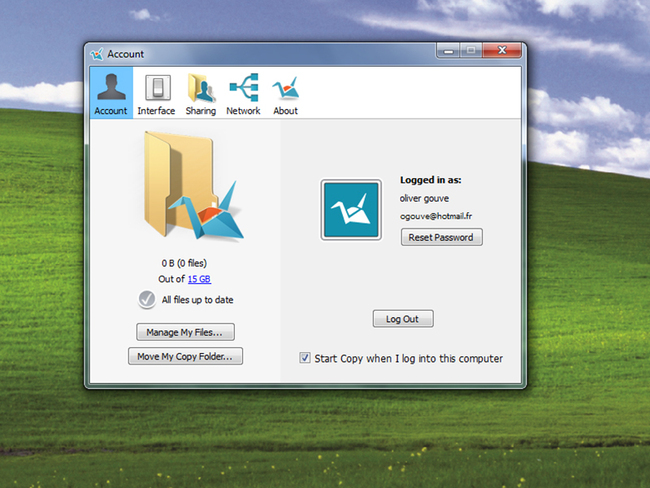Viewport: 650px width, 488px height.
Task: Log out of the Copy account
Action: (x=403, y=319)
